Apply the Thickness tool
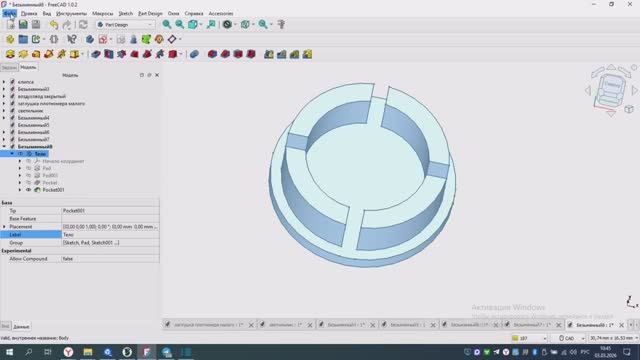Image resolution: width=640 pixels, height=360 pixels. (x=251, y=54)
